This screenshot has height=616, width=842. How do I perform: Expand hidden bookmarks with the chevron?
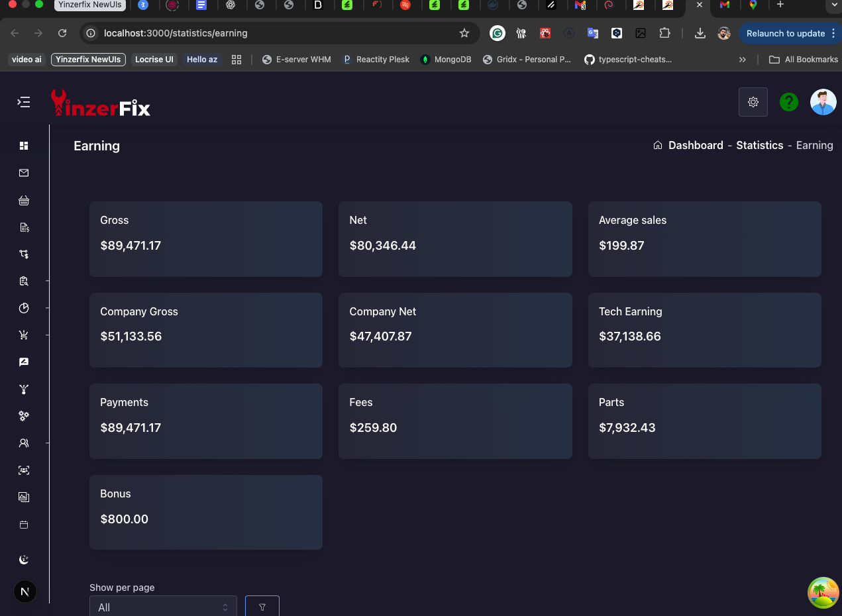click(x=742, y=59)
